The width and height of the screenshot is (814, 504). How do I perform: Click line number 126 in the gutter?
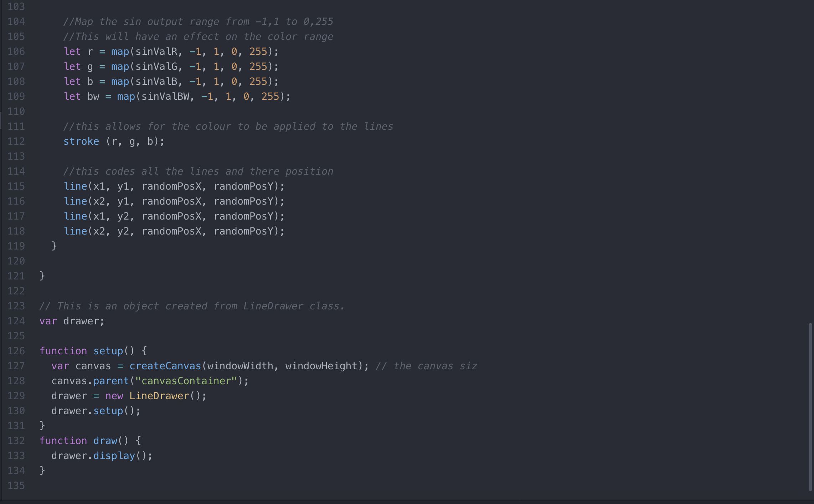[x=16, y=351]
